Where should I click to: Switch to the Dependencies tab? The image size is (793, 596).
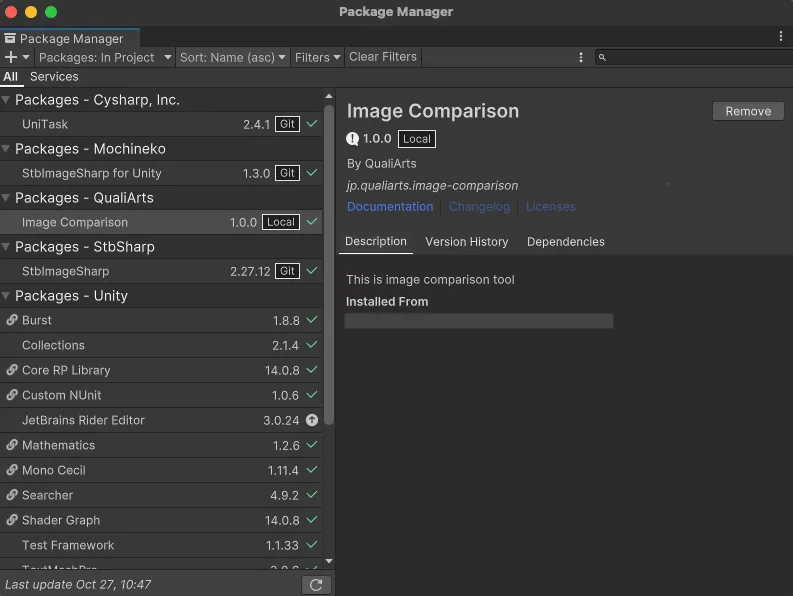pos(565,242)
